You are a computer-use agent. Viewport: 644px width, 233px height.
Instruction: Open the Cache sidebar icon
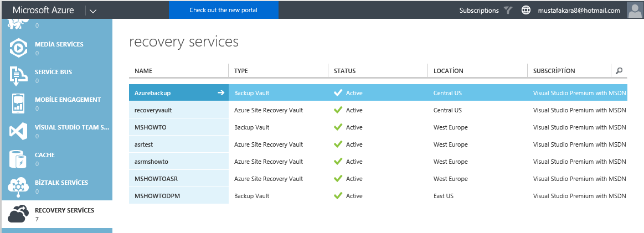coord(18,159)
